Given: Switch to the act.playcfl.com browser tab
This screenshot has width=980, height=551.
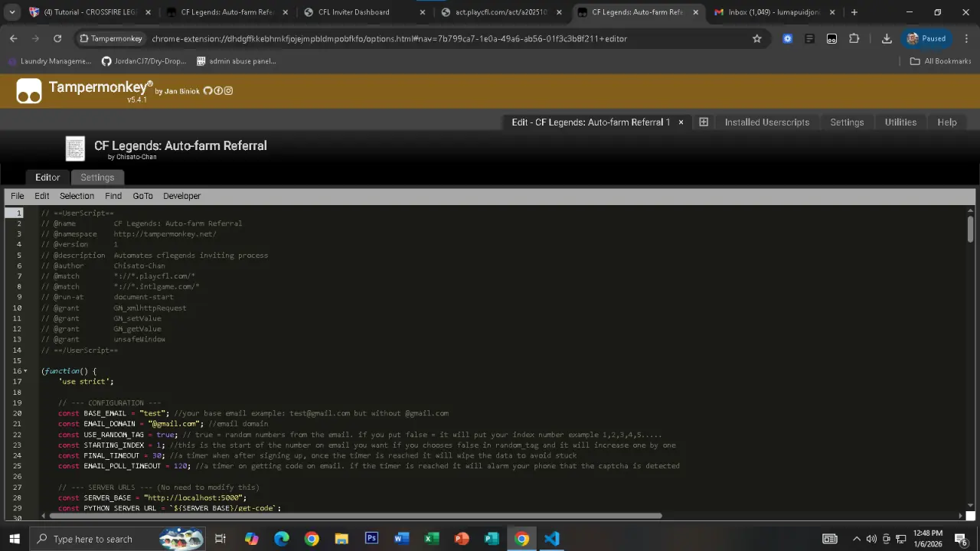Looking at the screenshot, I should click(501, 12).
